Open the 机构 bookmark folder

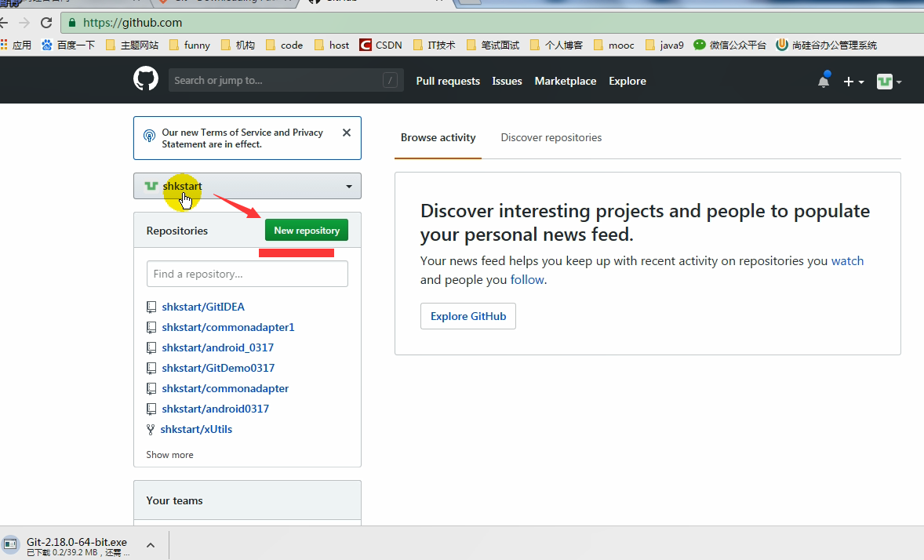[x=238, y=45]
